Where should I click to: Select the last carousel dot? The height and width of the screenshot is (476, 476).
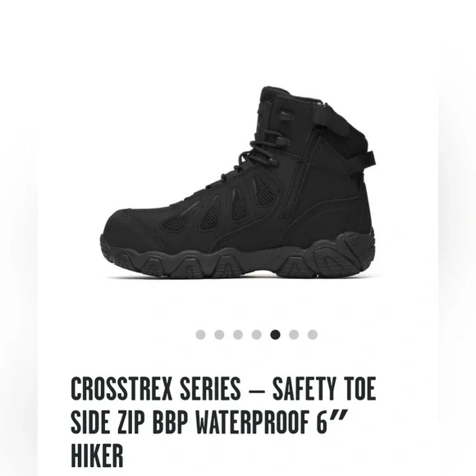tap(313, 335)
